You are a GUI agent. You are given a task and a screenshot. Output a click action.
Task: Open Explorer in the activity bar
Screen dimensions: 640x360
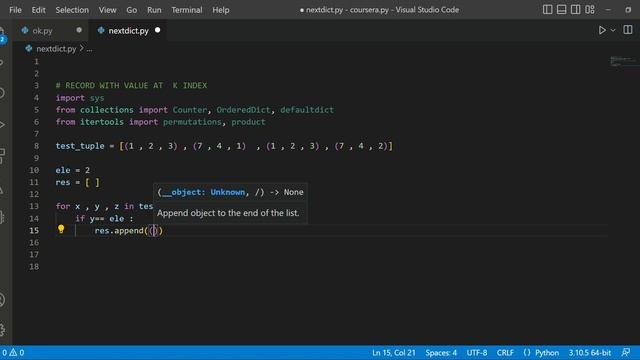pos(2,34)
